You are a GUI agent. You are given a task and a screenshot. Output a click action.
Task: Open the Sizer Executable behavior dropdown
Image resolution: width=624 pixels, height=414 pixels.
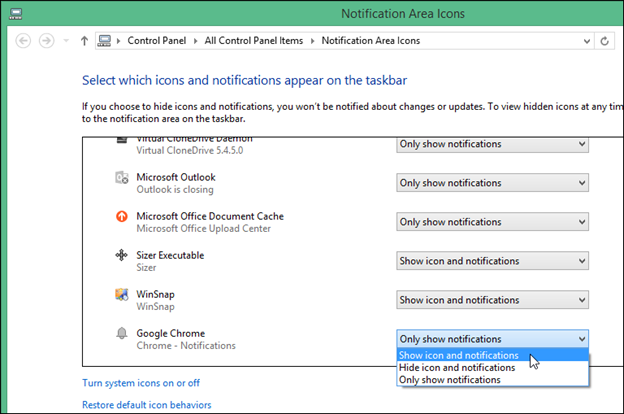pyautogui.click(x=492, y=261)
